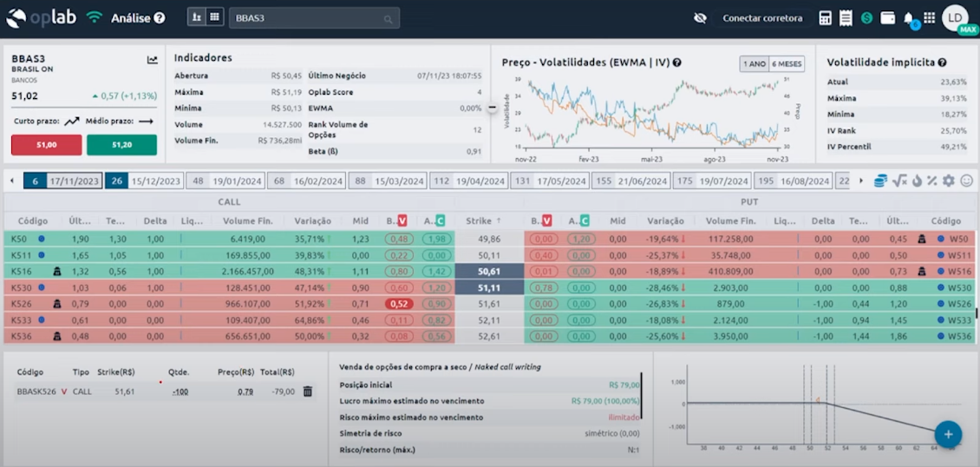Open the wallet icon in header
The width and height of the screenshot is (980, 467).
(x=887, y=18)
